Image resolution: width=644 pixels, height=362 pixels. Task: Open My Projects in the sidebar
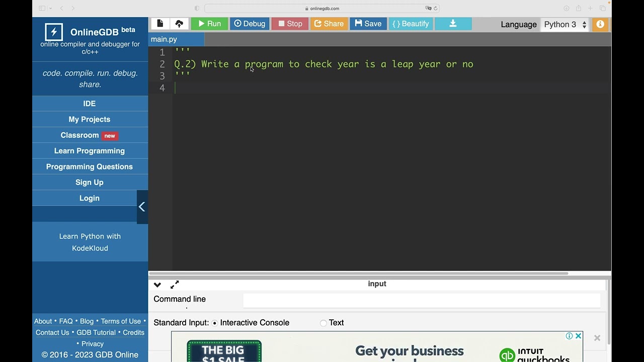point(90,119)
